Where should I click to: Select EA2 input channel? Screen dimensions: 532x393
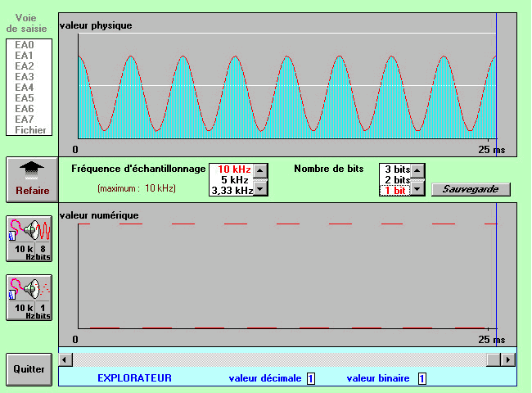25,65
